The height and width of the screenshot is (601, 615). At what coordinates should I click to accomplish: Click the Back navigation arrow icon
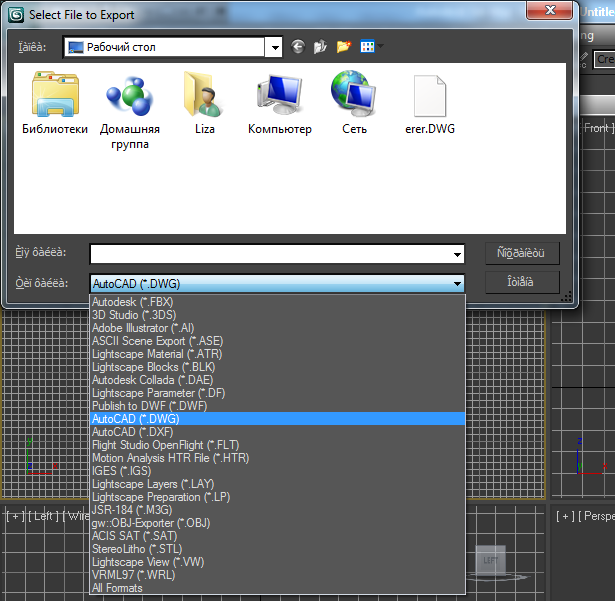298,47
